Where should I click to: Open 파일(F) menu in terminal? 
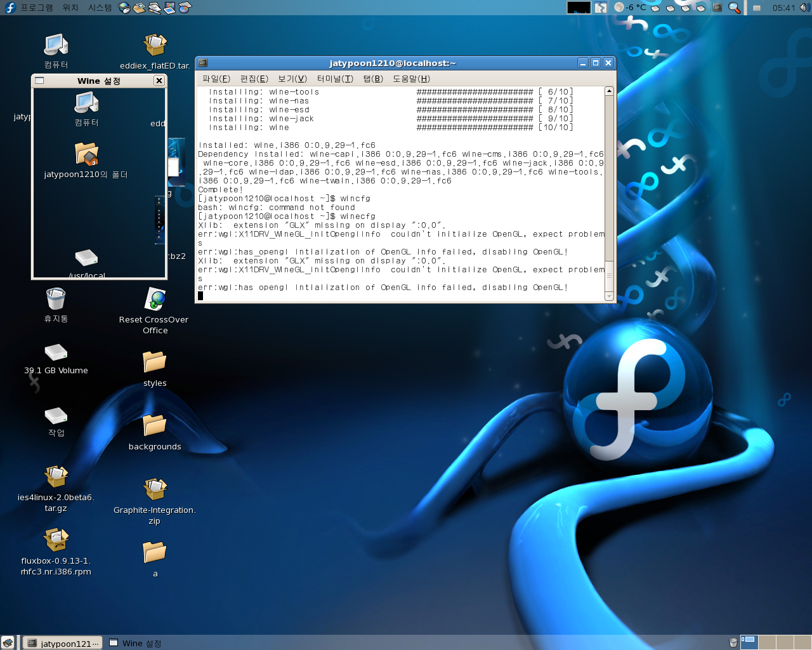(x=216, y=79)
